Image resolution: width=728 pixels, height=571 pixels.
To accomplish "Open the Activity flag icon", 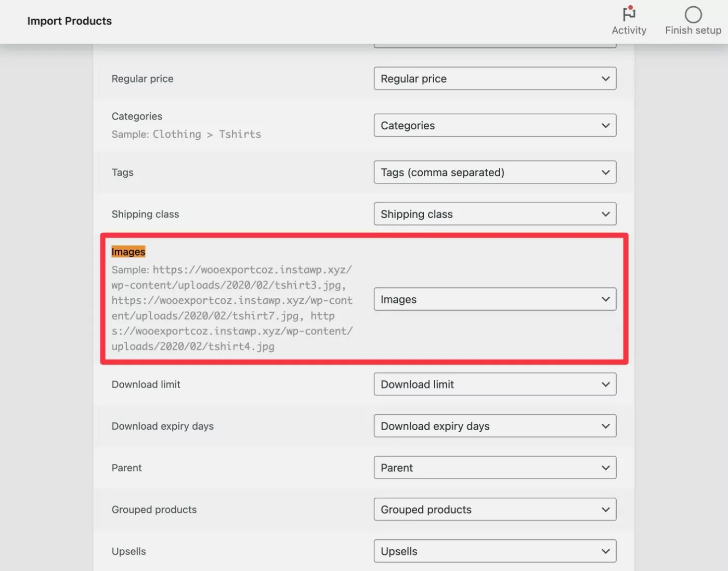I will click(629, 14).
